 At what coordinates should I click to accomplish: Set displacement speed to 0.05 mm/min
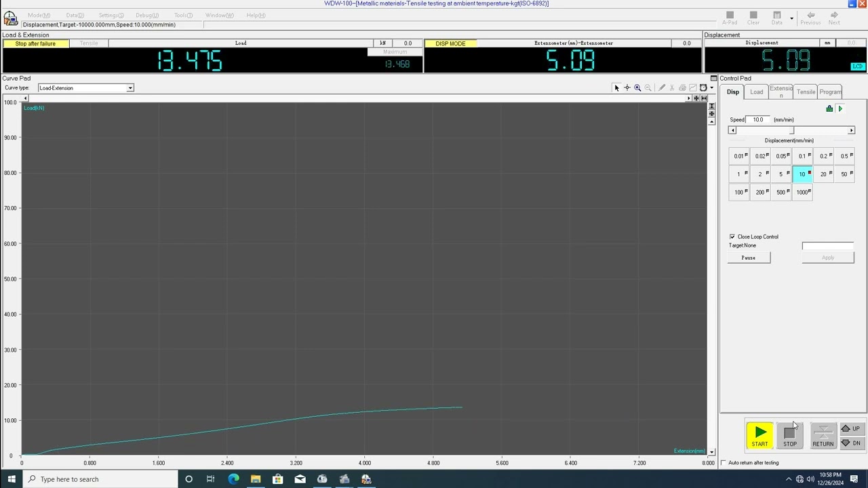(x=781, y=156)
